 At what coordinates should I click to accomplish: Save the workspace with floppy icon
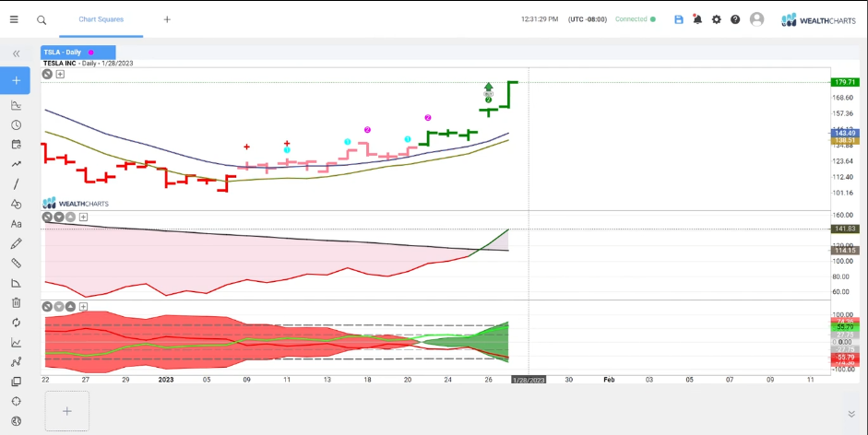[679, 19]
